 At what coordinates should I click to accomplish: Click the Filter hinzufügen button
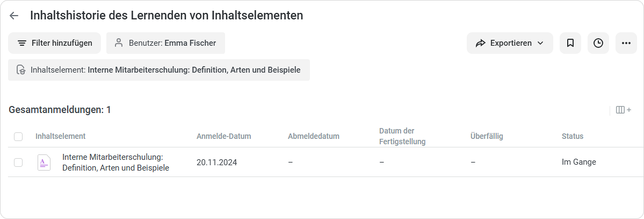tap(55, 43)
